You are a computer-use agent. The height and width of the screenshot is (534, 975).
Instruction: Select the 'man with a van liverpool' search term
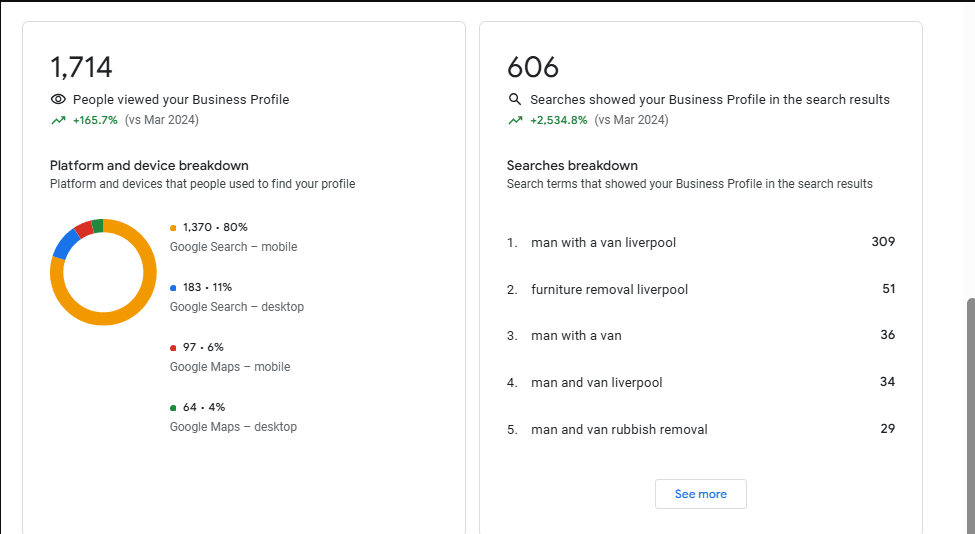(x=603, y=243)
